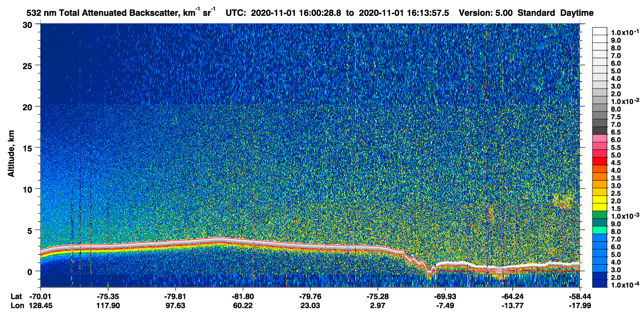Click the 'Standard Daytime' label

point(555,13)
